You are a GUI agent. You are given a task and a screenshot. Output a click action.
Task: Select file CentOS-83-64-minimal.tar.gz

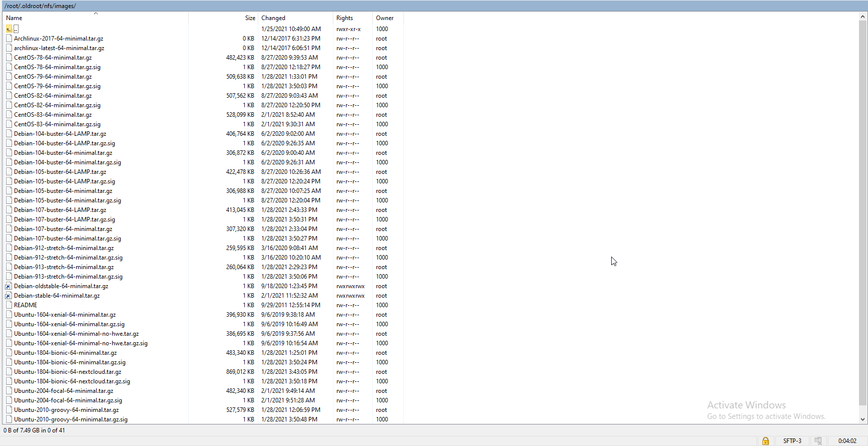[53, 115]
